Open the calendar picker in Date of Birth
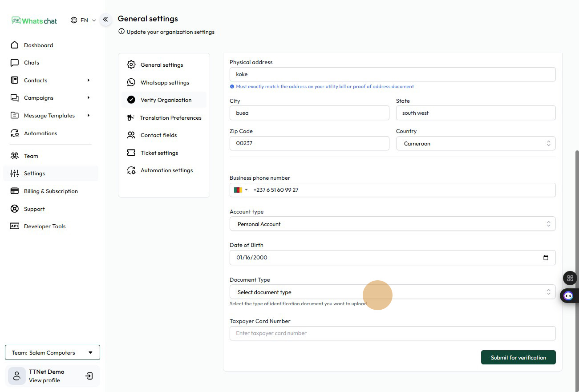The image size is (579, 392). coord(546,258)
